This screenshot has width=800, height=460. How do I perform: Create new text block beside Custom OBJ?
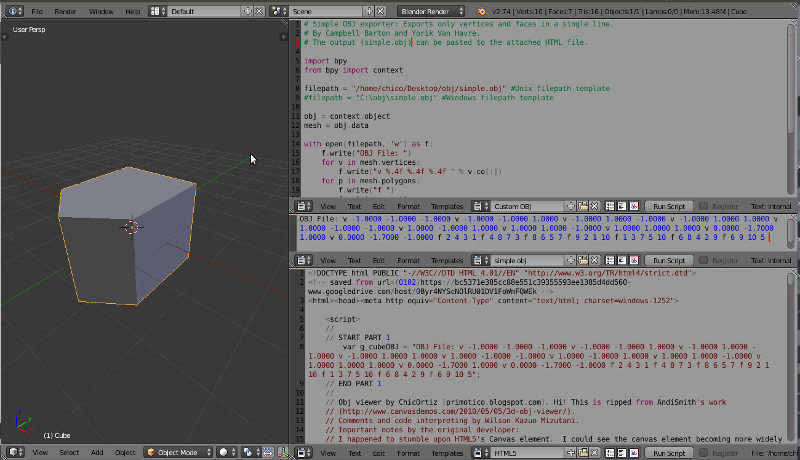coord(571,206)
